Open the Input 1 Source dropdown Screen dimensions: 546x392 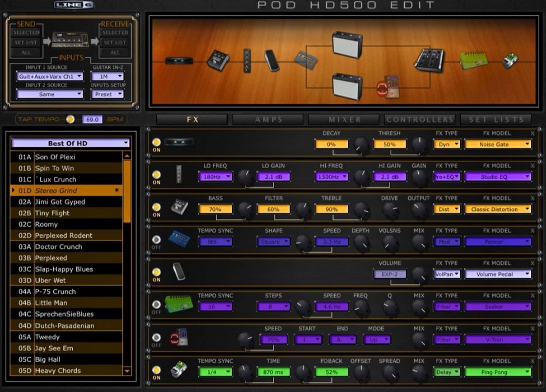tap(50, 76)
